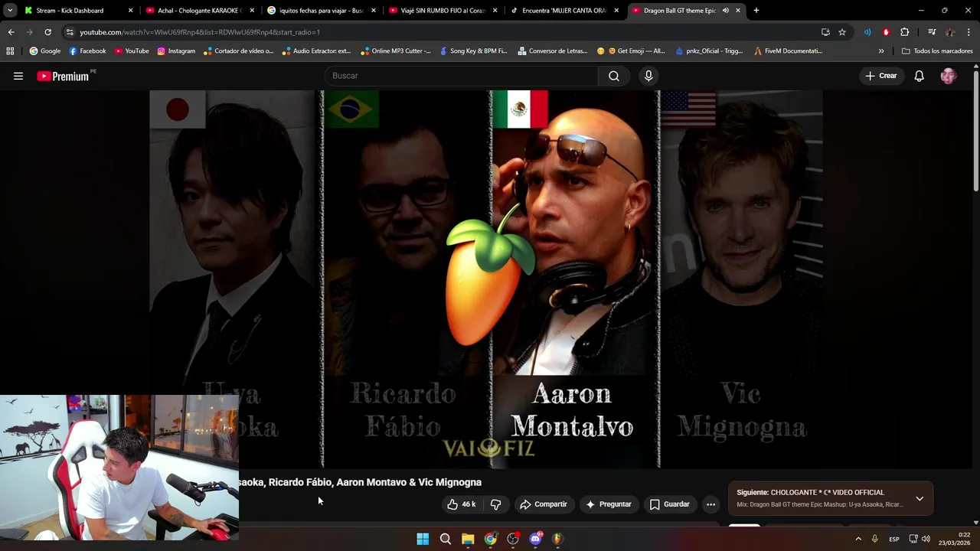Open FL Studio from the taskbar
Image resolution: width=980 pixels, height=551 pixels.
coord(557,539)
